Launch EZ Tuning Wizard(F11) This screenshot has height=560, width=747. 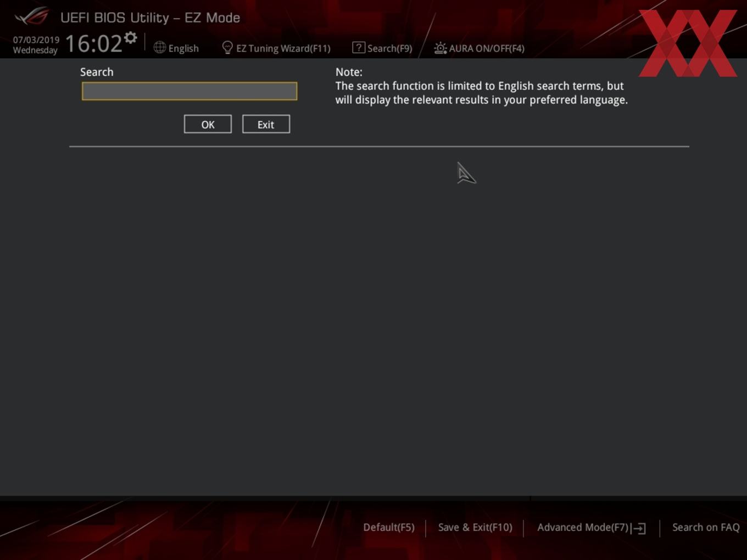pyautogui.click(x=283, y=48)
